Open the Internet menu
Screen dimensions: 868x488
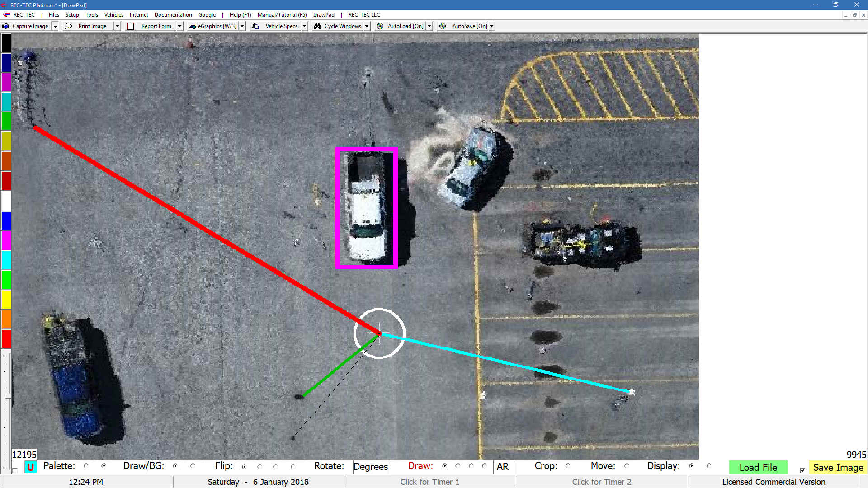139,15
